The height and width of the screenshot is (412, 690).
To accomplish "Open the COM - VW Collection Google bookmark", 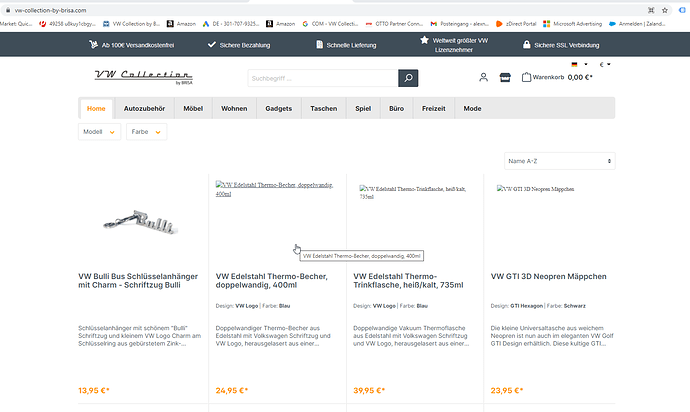I will point(330,24).
